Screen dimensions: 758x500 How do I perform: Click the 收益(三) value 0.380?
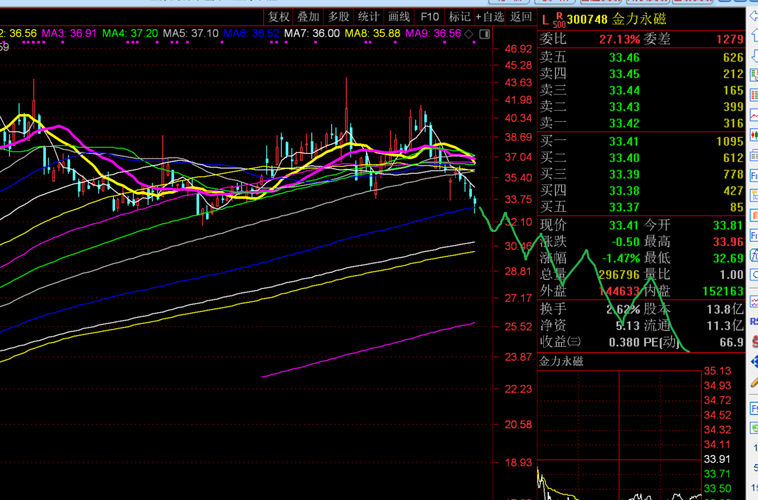624,343
